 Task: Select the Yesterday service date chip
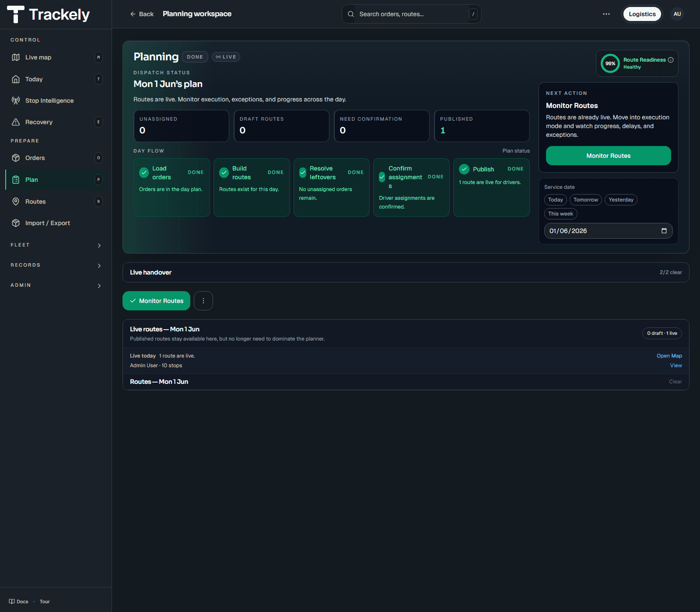pos(621,200)
